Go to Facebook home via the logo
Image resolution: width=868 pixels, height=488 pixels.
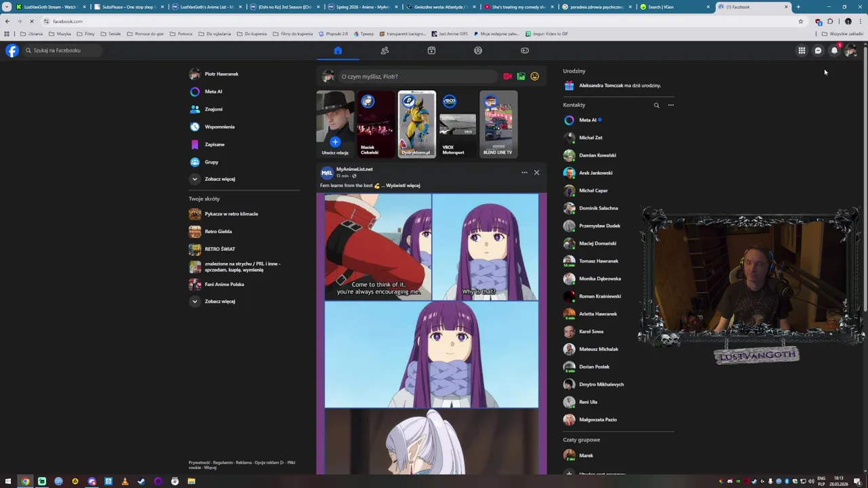click(x=12, y=50)
